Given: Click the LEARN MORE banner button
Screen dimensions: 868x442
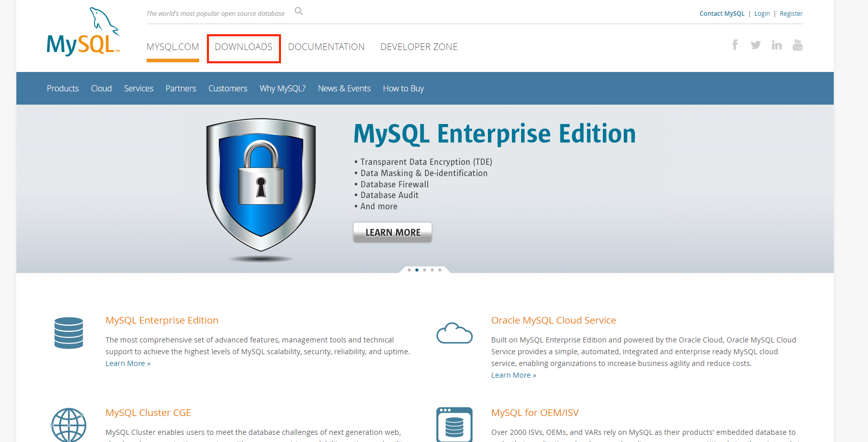Looking at the screenshot, I should tap(392, 232).
